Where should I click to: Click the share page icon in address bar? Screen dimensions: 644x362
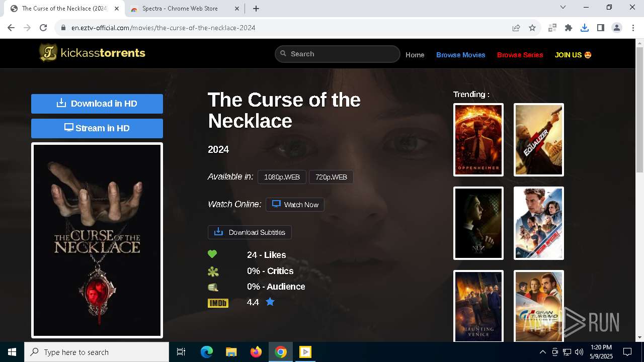pos(516,28)
